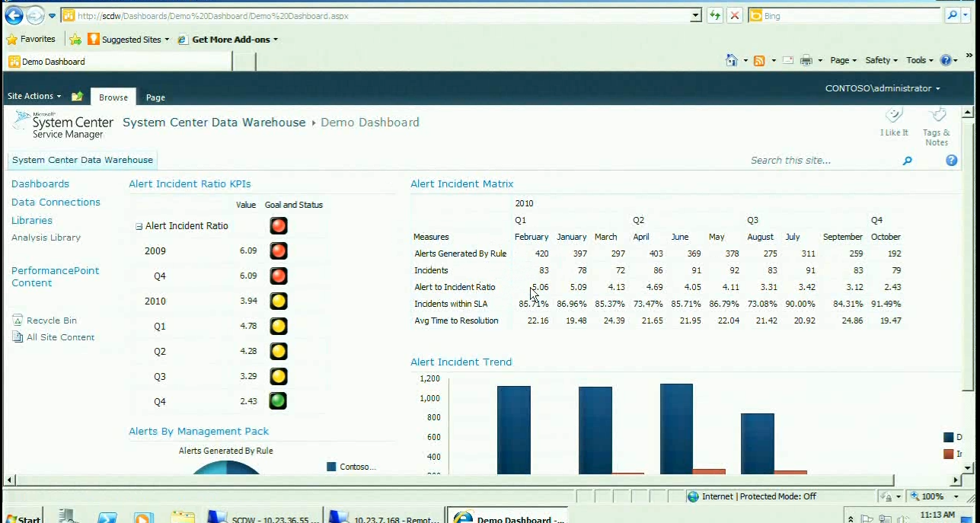
Task: Click the System Center Service Manager logo
Action: point(64,125)
